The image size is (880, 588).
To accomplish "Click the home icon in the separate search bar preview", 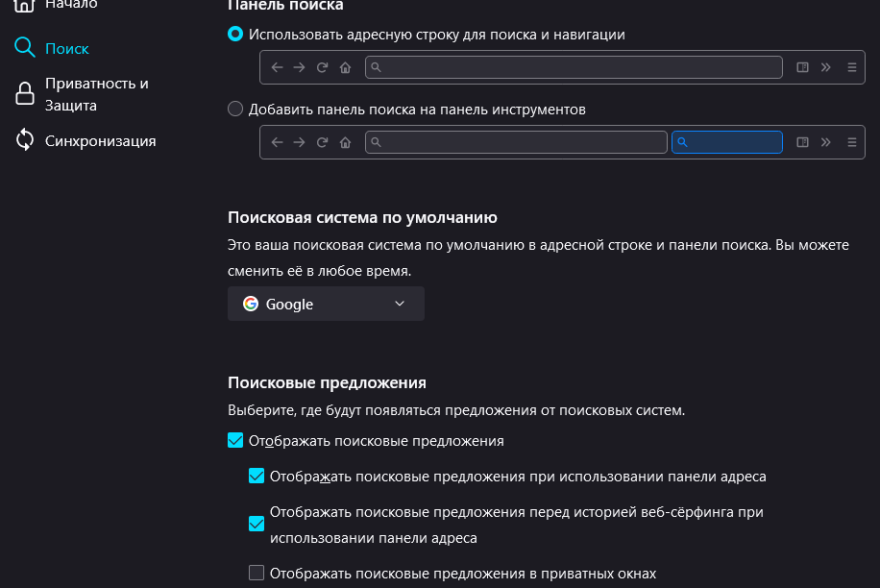I will click(x=345, y=142).
